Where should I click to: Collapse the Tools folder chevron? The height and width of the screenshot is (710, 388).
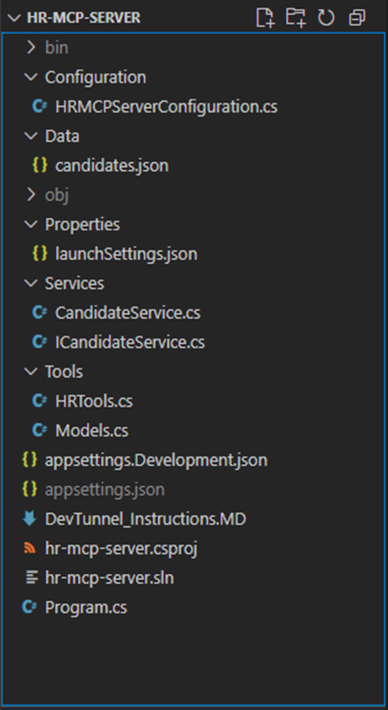31,371
